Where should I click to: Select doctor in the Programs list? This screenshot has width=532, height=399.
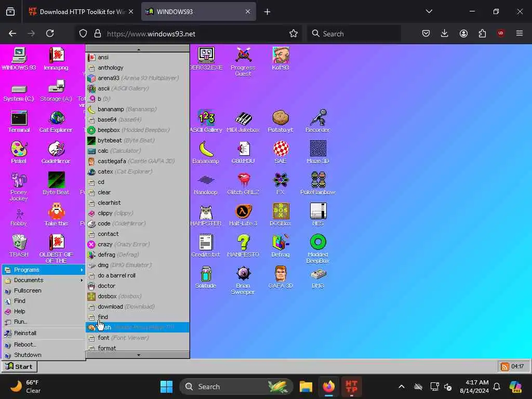point(138,286)
